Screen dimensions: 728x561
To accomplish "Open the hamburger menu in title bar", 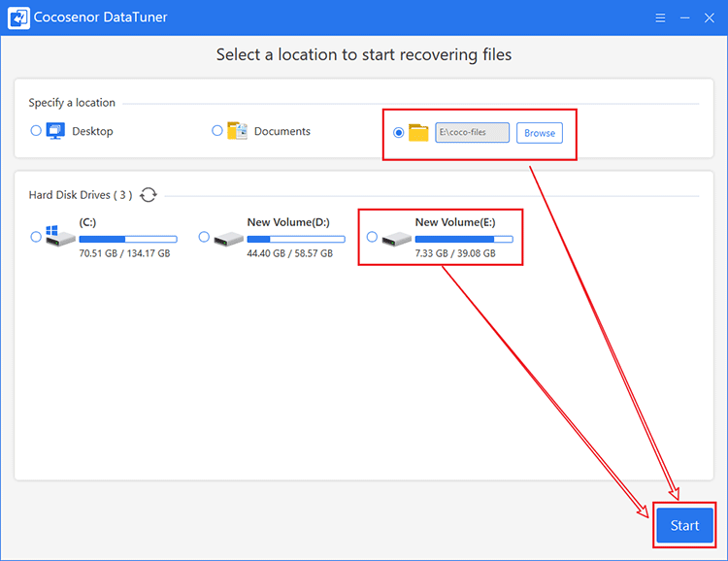I will point(660,18).
